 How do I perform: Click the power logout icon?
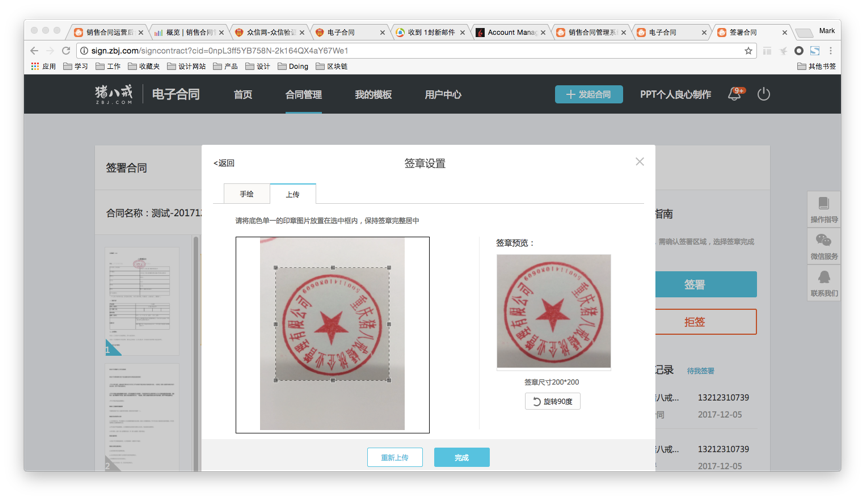pos(763,94)
